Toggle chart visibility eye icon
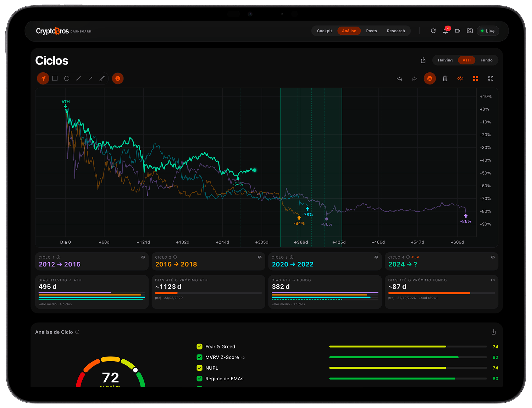The height and width of the screenshot is (408, 532). point(460,78)
